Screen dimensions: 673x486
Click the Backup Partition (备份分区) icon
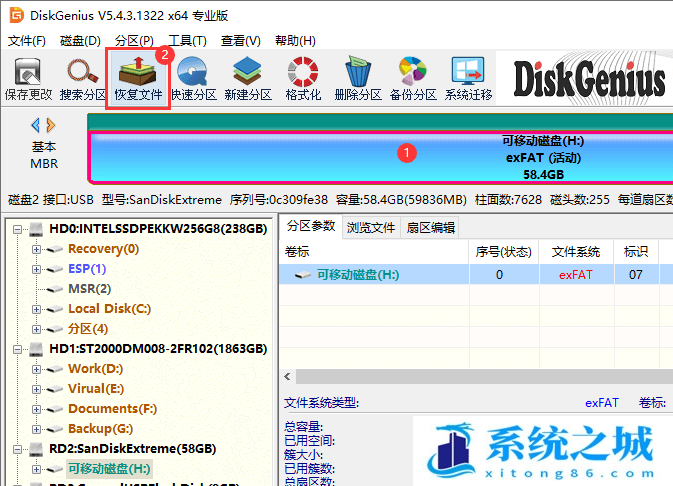point(412,71)
